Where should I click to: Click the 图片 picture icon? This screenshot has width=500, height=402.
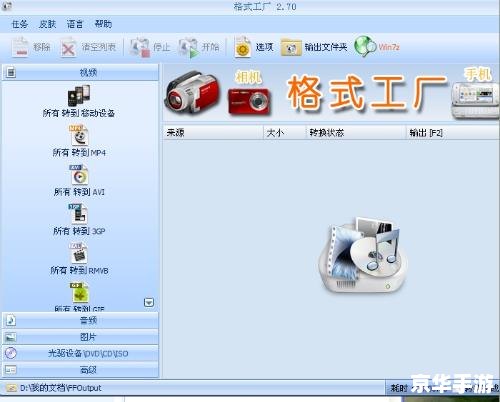(11, 337)
